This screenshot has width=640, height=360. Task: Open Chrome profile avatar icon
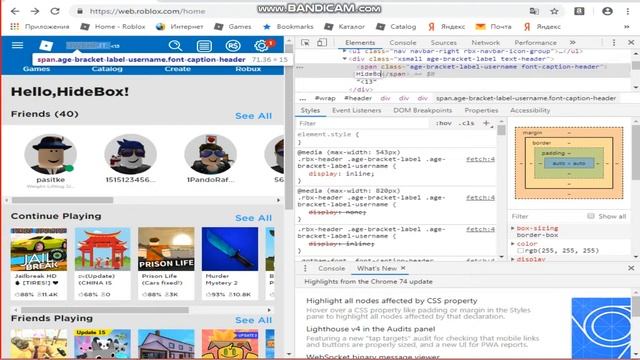[607, 11]
